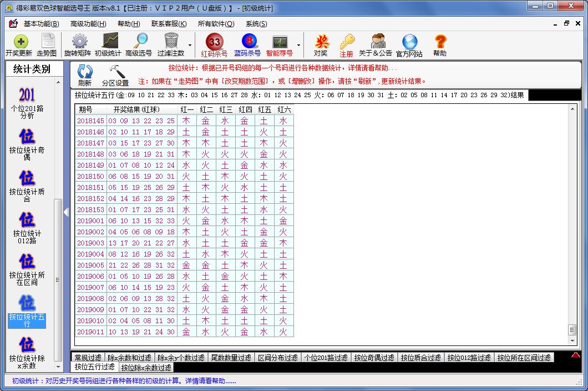Open the 对奖 prize-checking icon

(322, 44)
